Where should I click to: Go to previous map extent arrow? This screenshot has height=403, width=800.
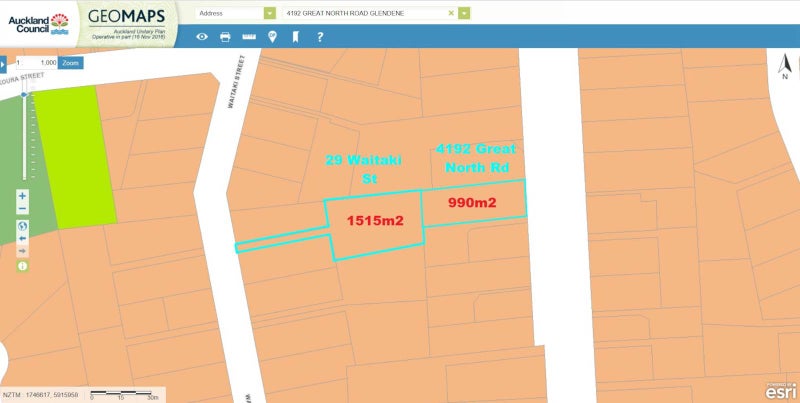point(22,238)
